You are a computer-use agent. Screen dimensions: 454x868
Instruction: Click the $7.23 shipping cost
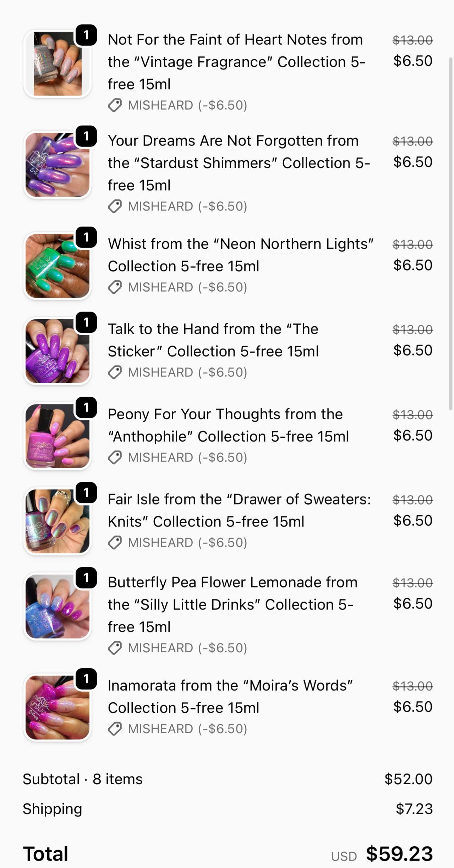coord(414,809)
